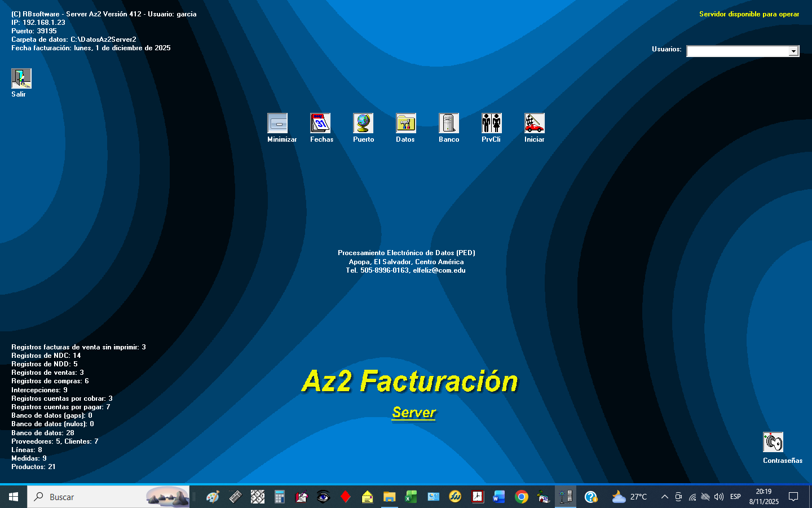This screenshot has height=508, width=812.
Task: Click 'Registros de compras: 6' line
Action: tap(50, 381)
